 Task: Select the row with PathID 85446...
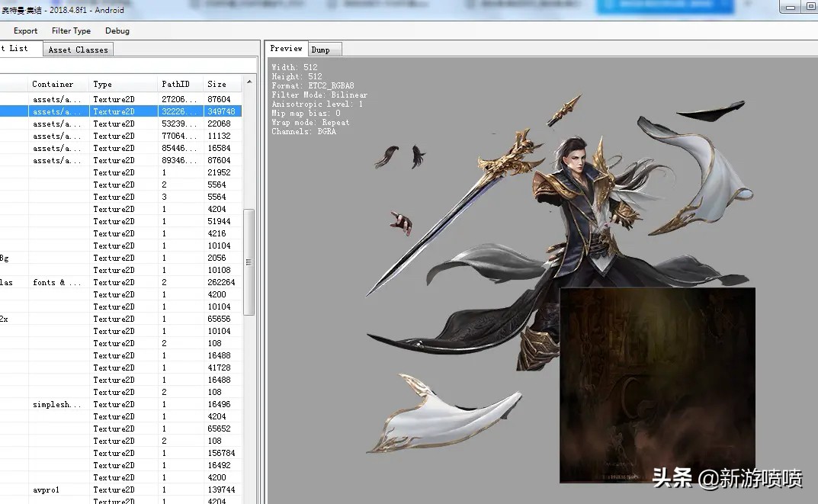click(x=121, y=148)
